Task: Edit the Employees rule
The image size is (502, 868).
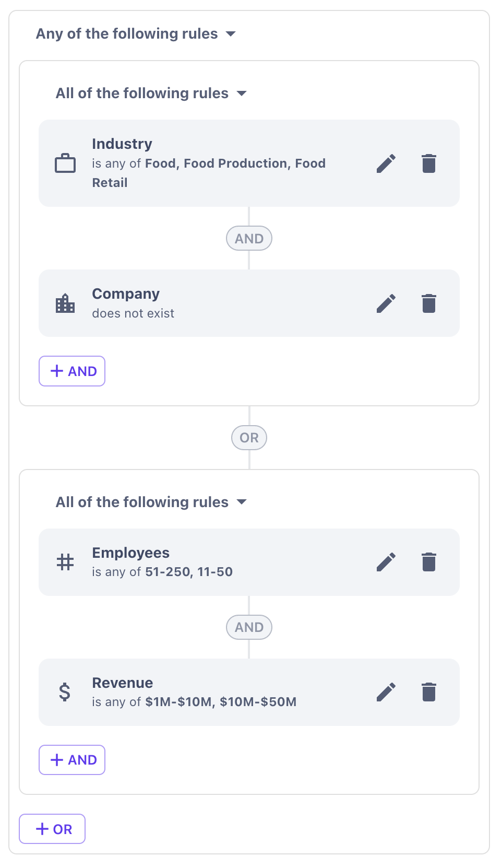Action: pyautogui.click(x=386, y=562)
